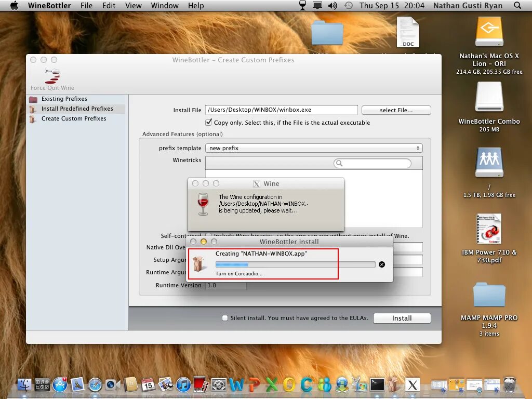Open Terminal from the Dock
Screen dimensions: 532x399
[x=377, y=385]
